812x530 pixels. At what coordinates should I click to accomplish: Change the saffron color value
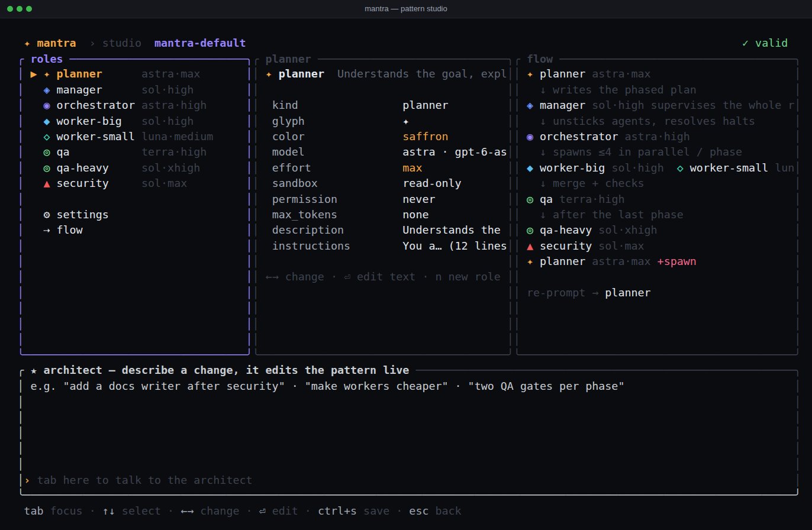pos(426,137)
